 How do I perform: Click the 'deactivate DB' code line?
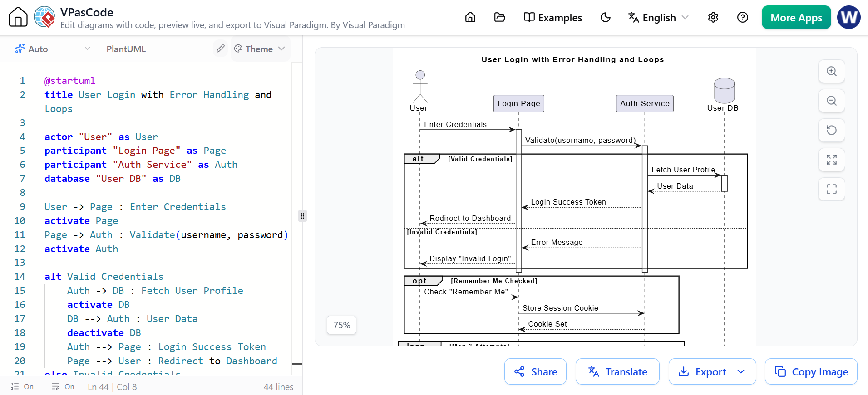click(104, 333)
